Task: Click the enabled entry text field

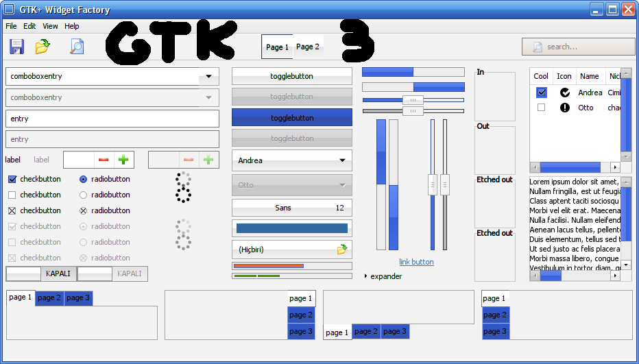Action: [x=112, y=119]
